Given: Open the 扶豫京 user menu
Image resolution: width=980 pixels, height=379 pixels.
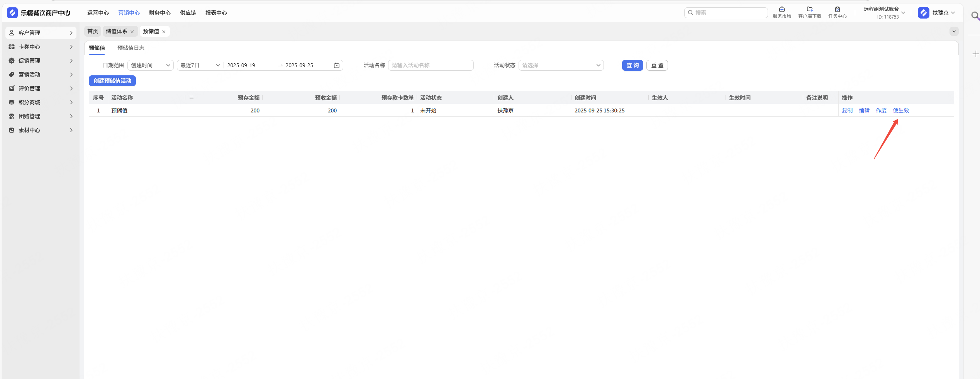Looking at the screenshot, I should pyautogui.click(x=944, y=13).
